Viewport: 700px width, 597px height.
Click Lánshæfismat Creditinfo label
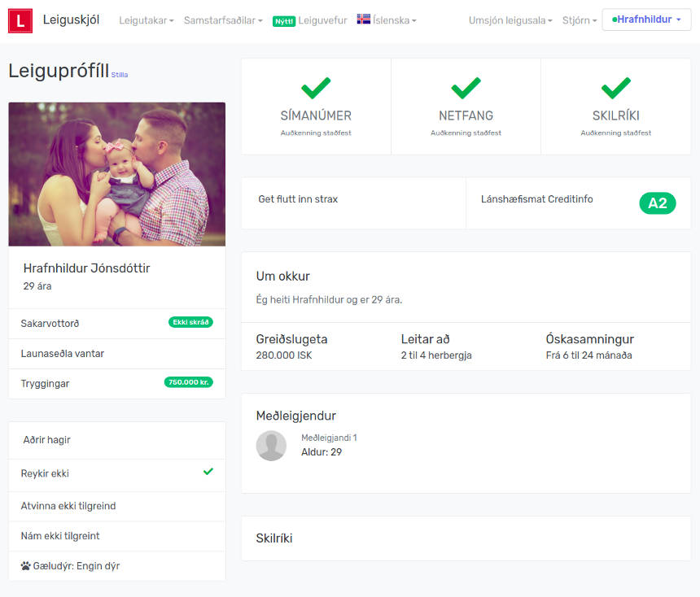536,199
